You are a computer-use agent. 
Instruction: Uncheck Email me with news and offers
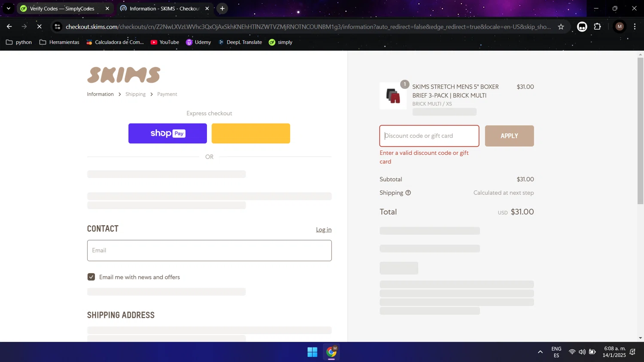pos(91,277)
